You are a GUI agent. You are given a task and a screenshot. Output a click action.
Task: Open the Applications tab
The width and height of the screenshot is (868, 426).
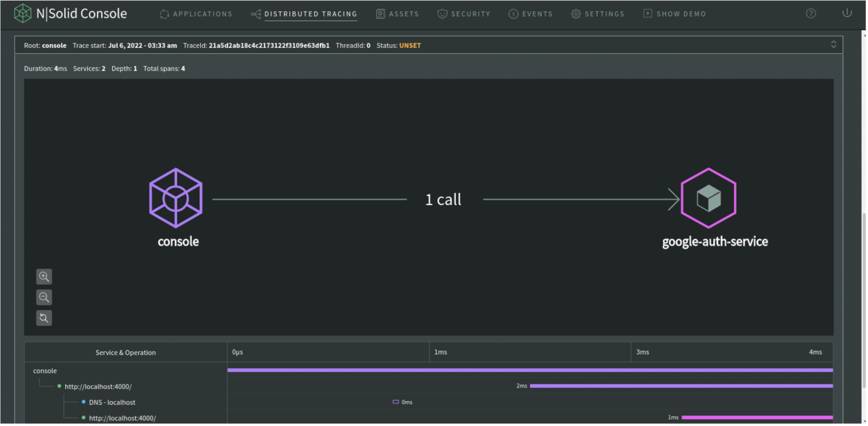(x=197, y=14)
